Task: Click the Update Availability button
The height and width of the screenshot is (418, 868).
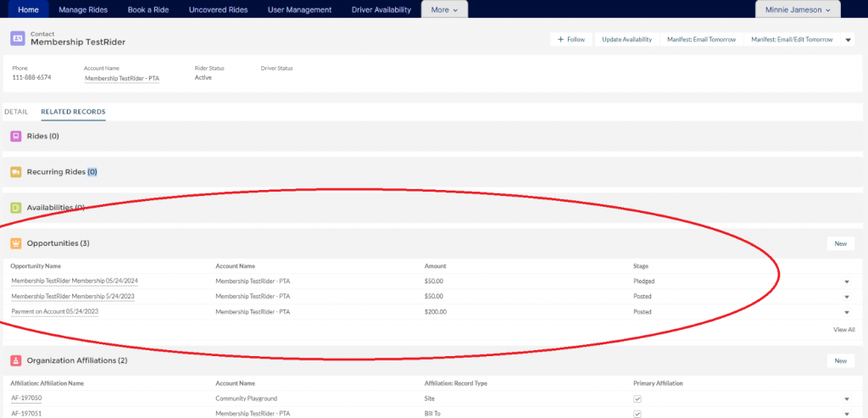Action: (x=626, y=40)
